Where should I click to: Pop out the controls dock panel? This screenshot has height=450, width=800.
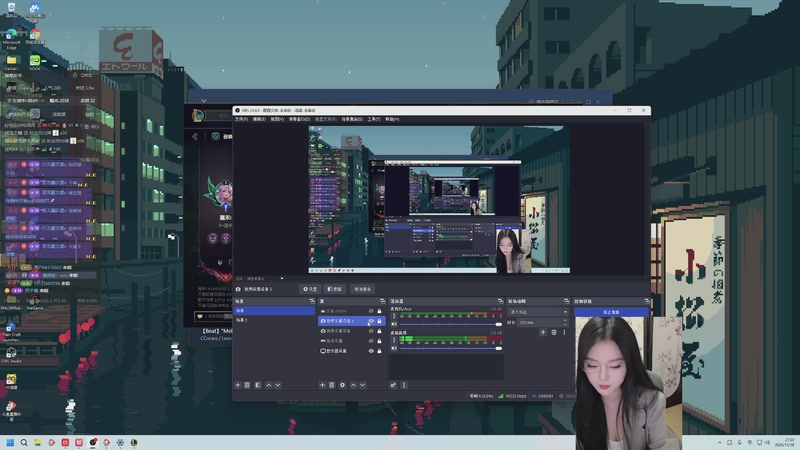pyautogui.click(x=647, y=302)
